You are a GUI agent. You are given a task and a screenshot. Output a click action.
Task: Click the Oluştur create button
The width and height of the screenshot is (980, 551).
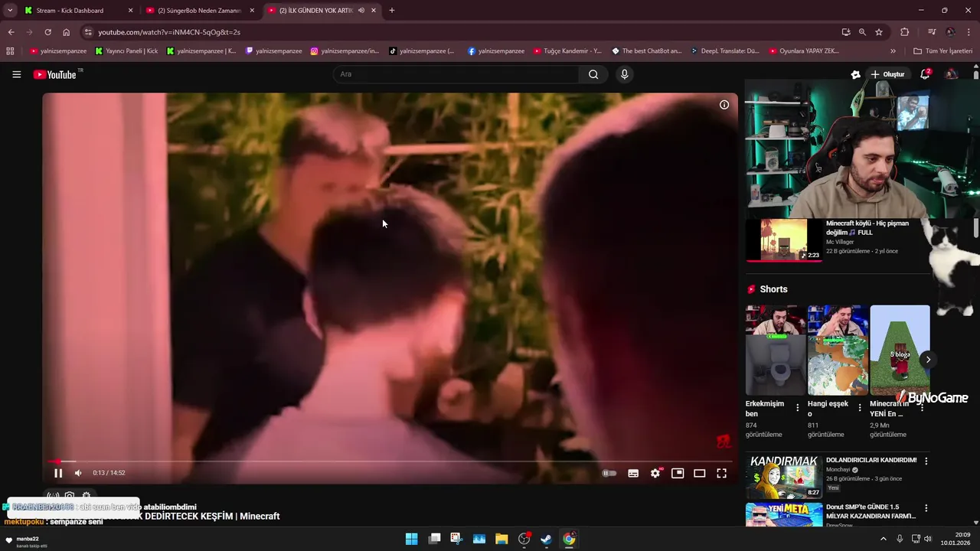coord(887,74)
